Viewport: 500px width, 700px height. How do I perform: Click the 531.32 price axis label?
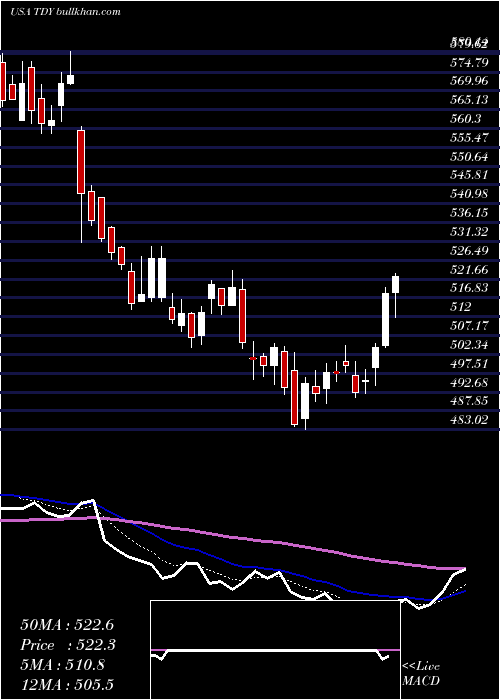coord(468,232)
